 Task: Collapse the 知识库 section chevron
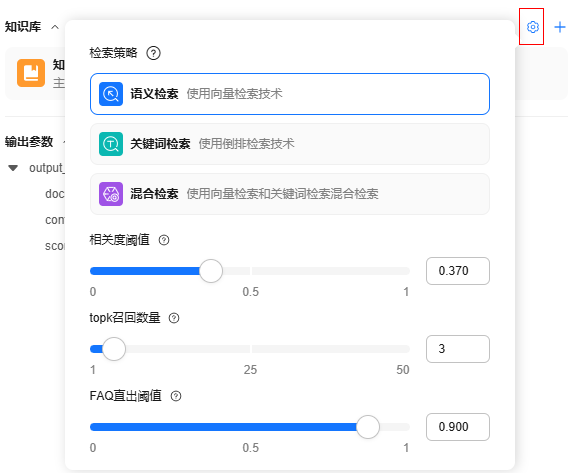[55, 27]
